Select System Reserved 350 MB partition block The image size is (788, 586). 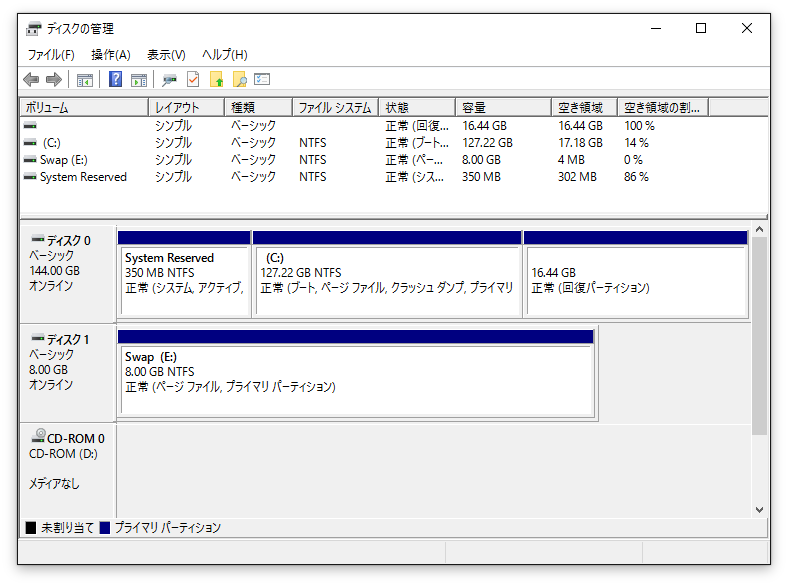tap(184, 274)
